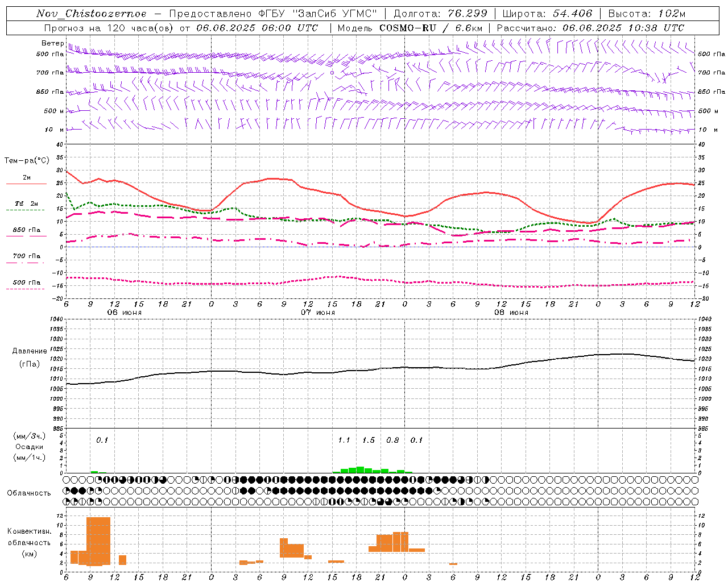
Task: Click the 'Td 2м' dew point legend entry
Action: pos(27,203)
